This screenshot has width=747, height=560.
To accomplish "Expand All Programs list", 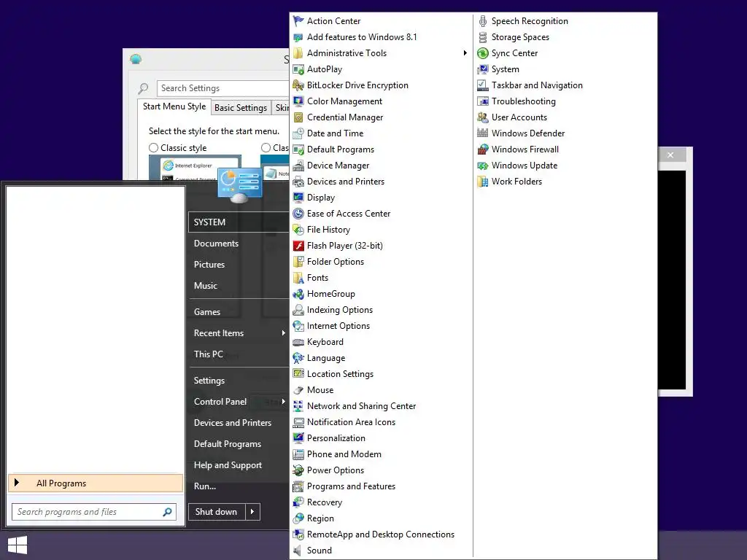I will coord(96,483).
